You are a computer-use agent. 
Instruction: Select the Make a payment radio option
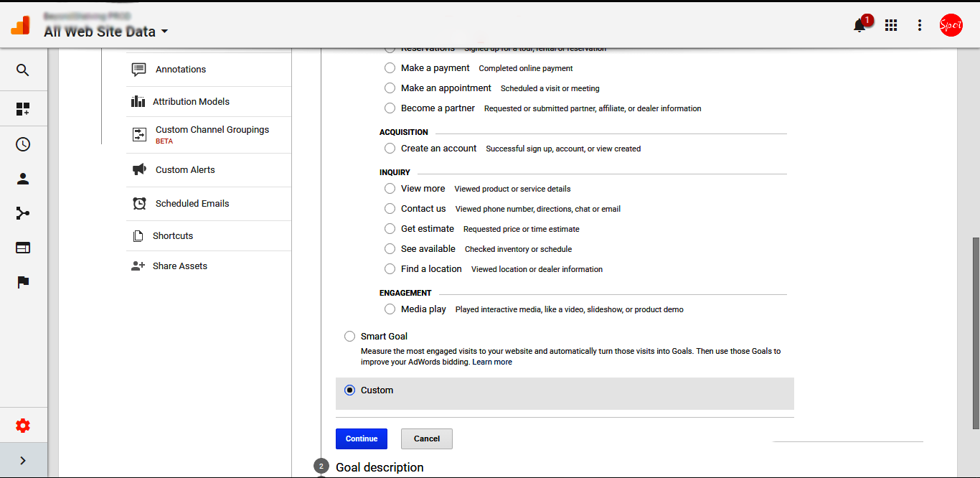pos(390,67)
